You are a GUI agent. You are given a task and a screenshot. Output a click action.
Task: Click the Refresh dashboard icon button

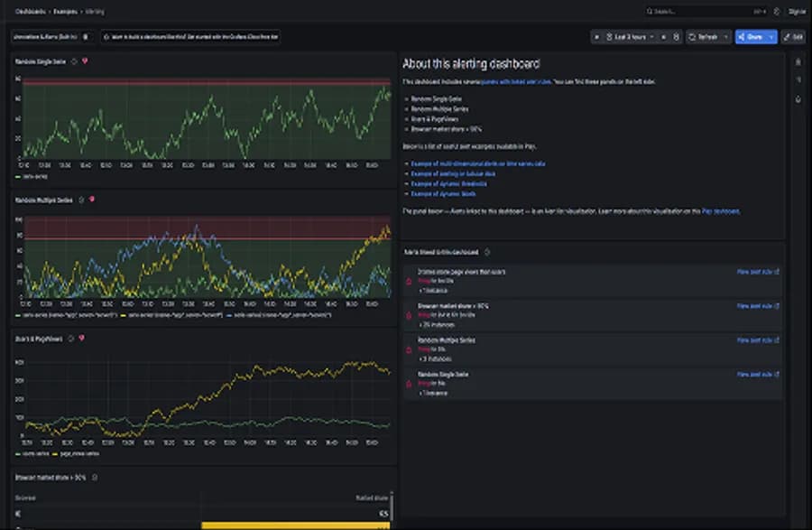point(703,37)
